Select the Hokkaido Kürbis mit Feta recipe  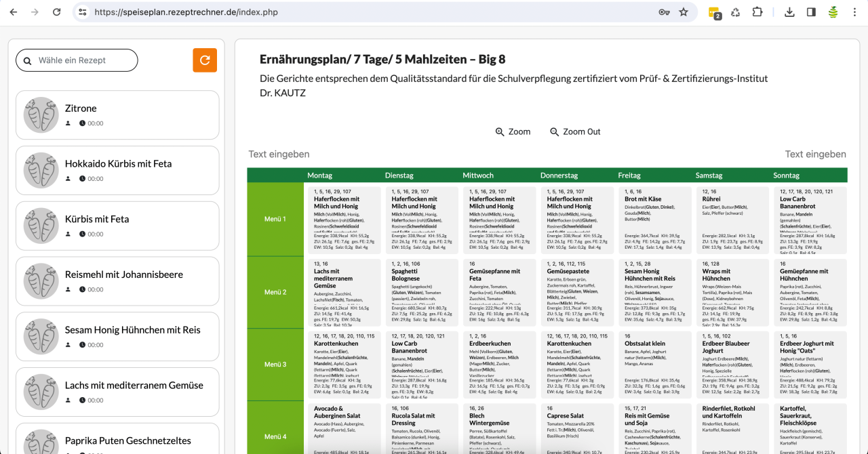[117, 170]
